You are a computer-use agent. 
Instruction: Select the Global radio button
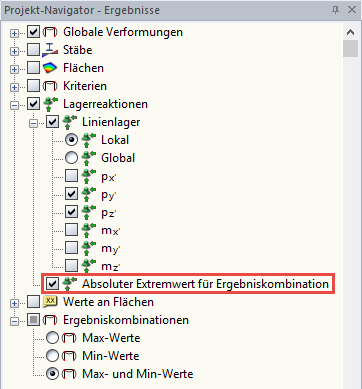[71, 158]
